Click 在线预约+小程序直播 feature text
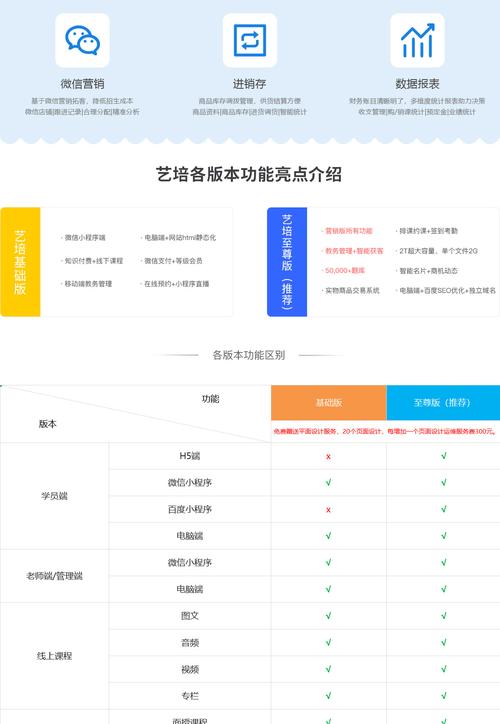 coord(175,284)
